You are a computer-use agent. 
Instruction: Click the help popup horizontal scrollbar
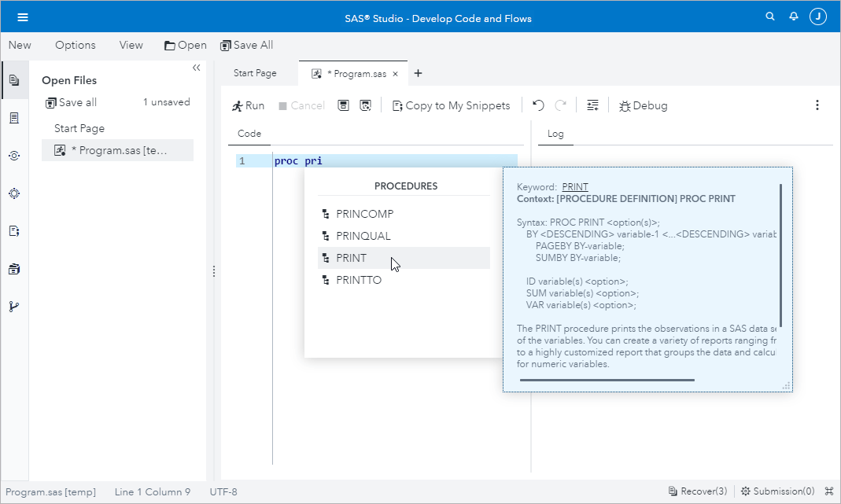[x=607, y=380]
